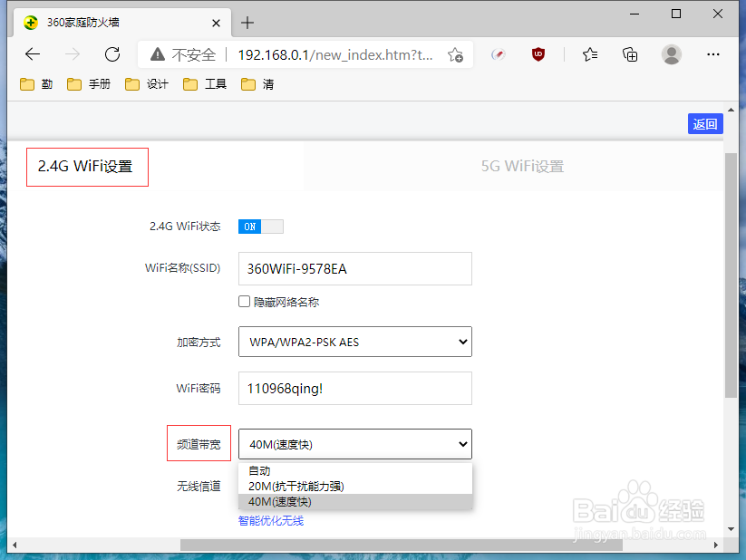
Task: Open the 设计 bookmark folder
Action: pyautogui.click(x=147, y=84)
